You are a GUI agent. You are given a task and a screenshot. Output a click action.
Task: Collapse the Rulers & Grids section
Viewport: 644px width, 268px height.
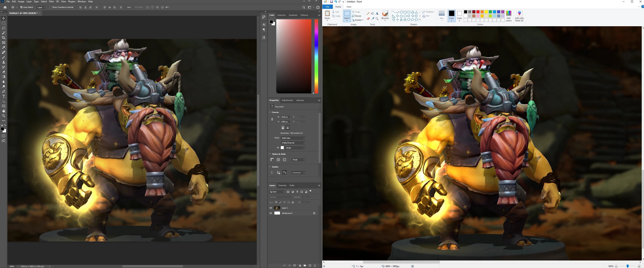(270, 154)
